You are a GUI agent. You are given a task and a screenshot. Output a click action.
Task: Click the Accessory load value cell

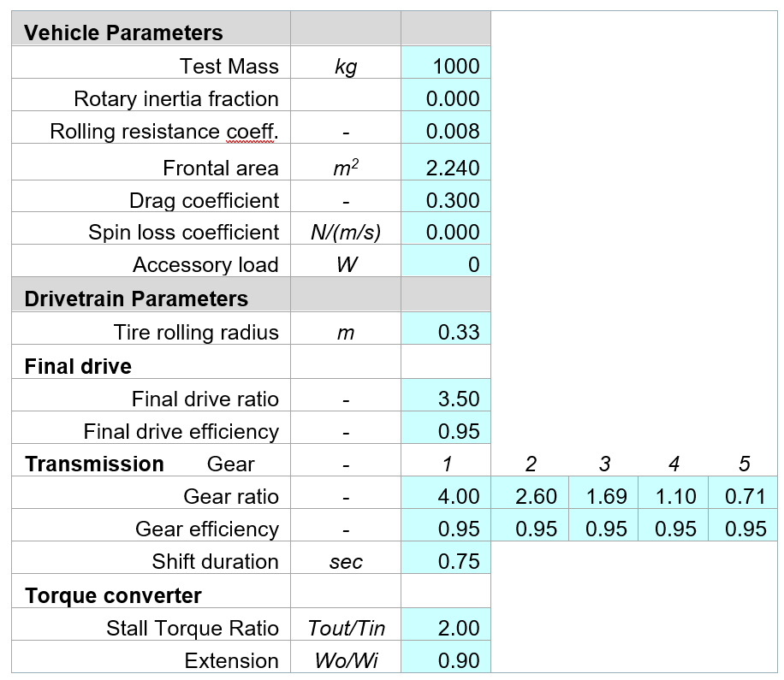[x=446, y=265]
